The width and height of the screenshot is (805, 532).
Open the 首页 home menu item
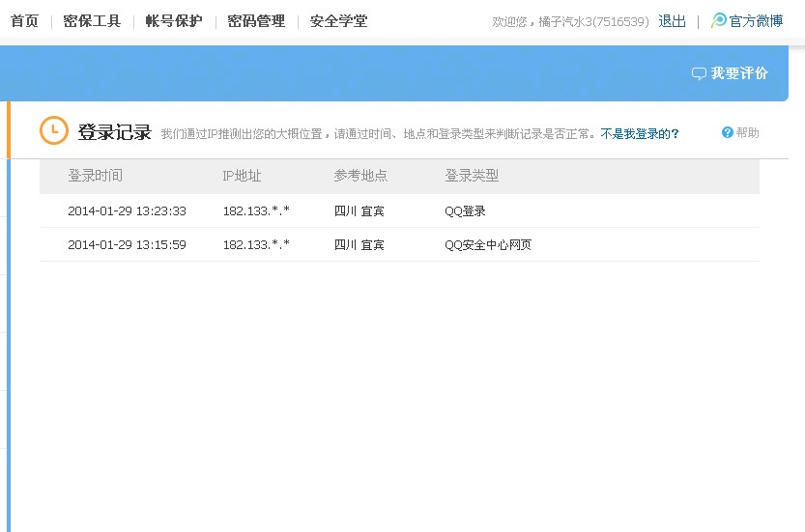click(x=24, y=21)
